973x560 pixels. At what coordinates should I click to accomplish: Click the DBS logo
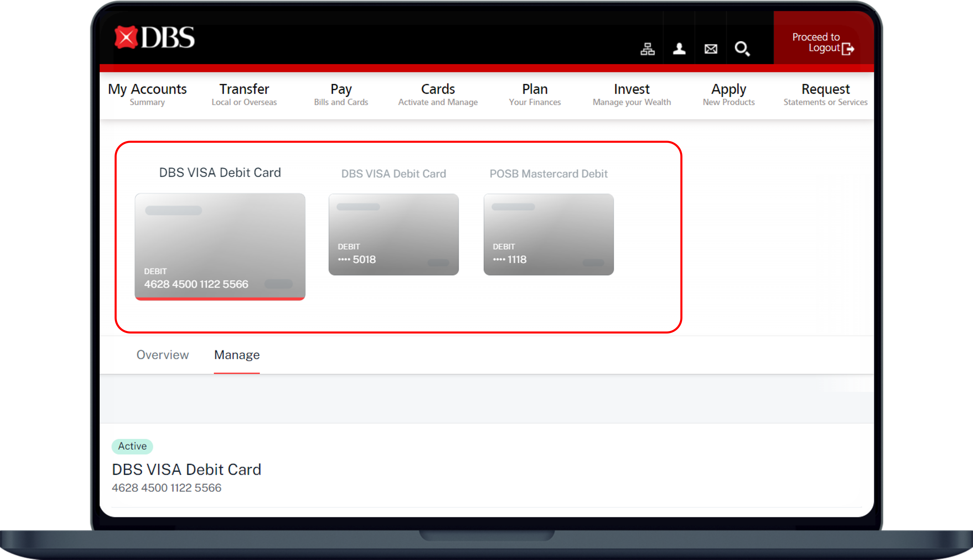[x=155, y=38]
